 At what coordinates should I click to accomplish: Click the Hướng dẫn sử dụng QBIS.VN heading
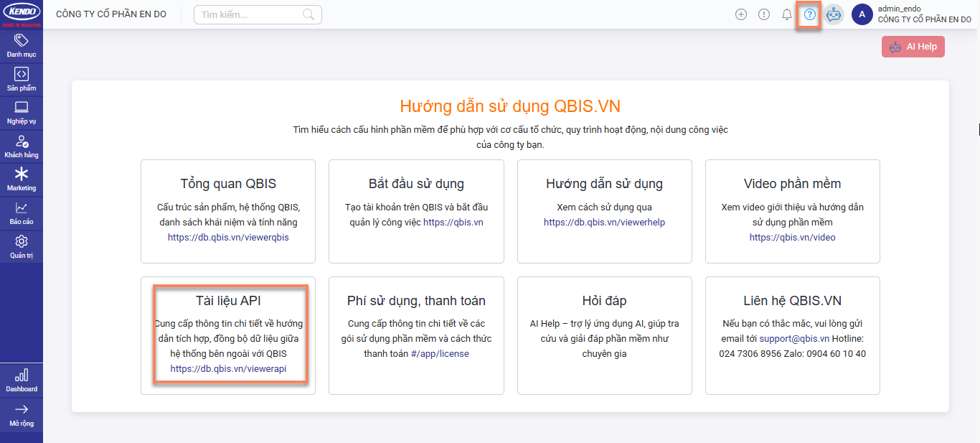[x=510, y=107]
